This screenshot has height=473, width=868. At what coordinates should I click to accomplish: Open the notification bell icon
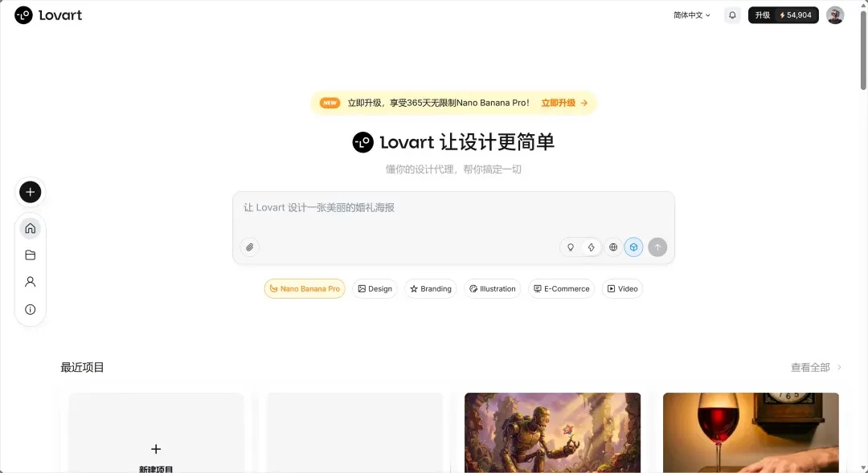tap(731, 14)
